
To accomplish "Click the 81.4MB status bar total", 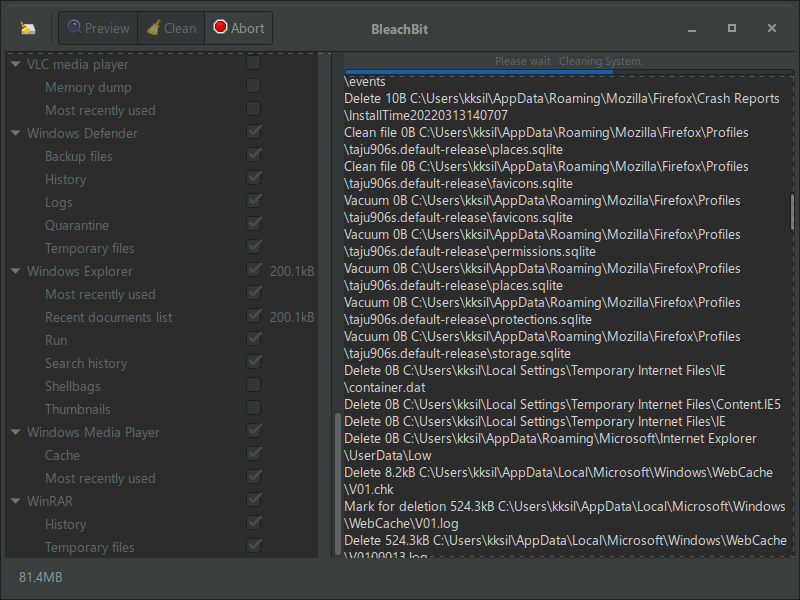I will [x=41, y=577].
